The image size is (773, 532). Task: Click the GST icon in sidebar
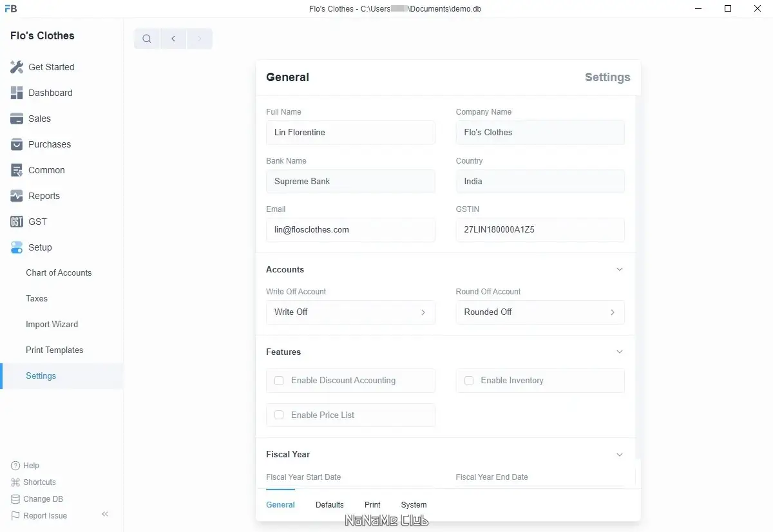(x=17, y=222)
